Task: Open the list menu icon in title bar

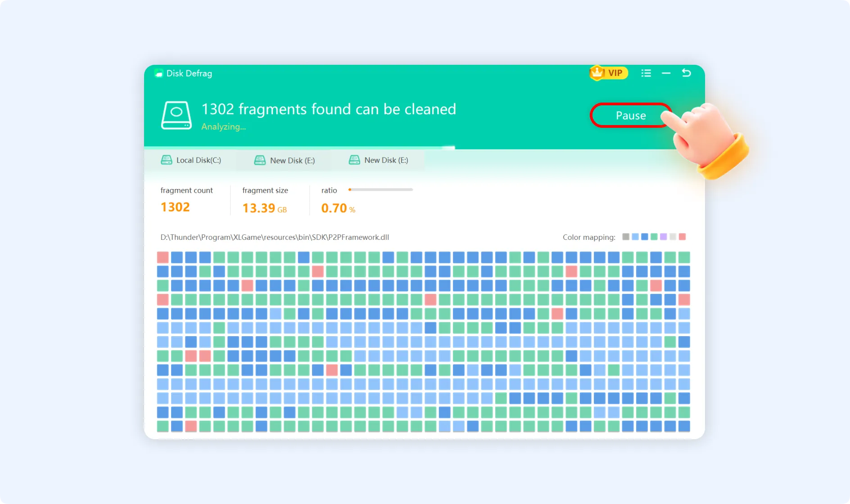Action: point(646,73)
